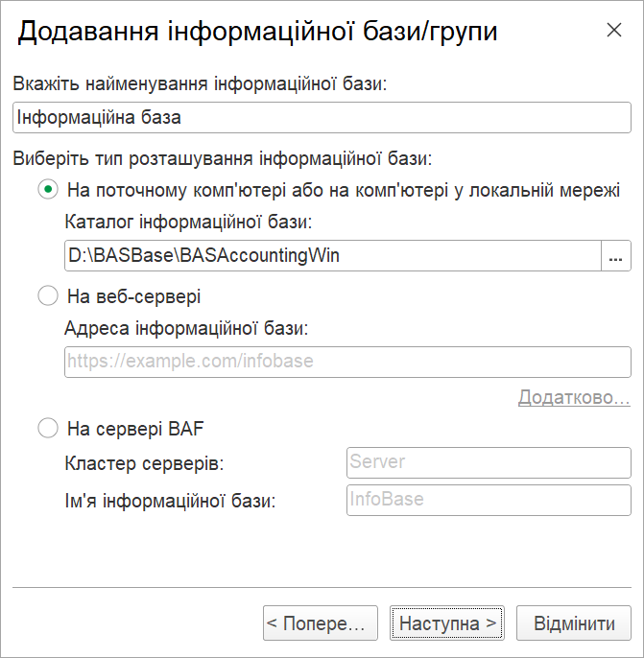Select the На сервері BAF radio button
The image size is (644, 658).
tap(48, 429)
